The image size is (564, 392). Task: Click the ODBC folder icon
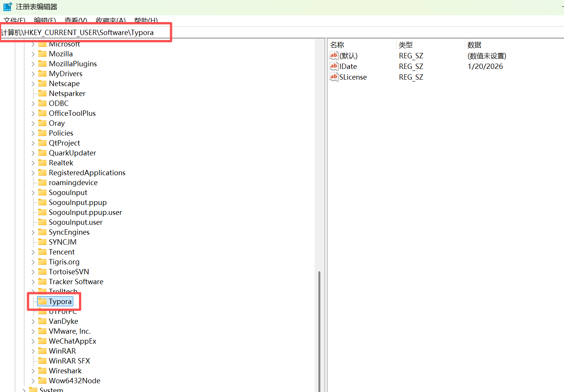[42, 103]
